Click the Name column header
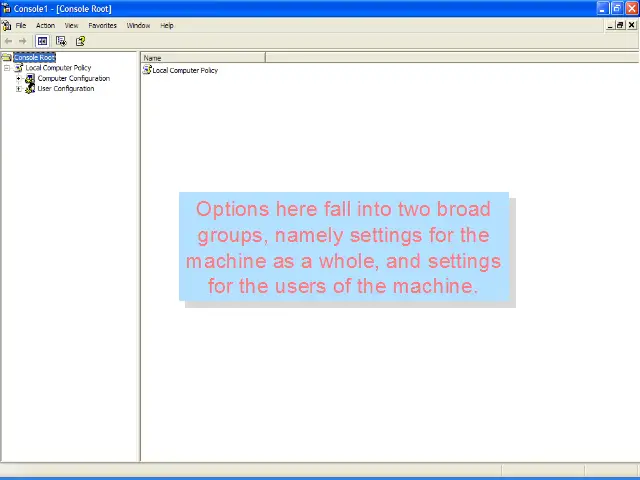 203,58
